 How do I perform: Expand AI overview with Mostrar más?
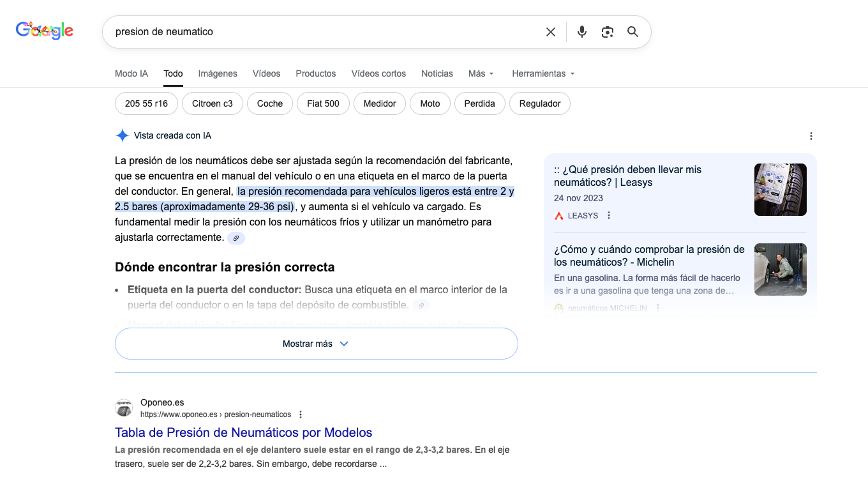316,344
